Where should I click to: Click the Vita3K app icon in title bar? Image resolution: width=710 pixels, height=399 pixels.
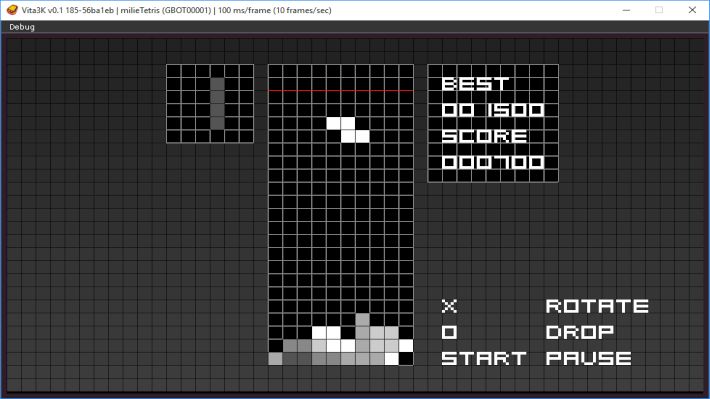click(x=12, y=10)
